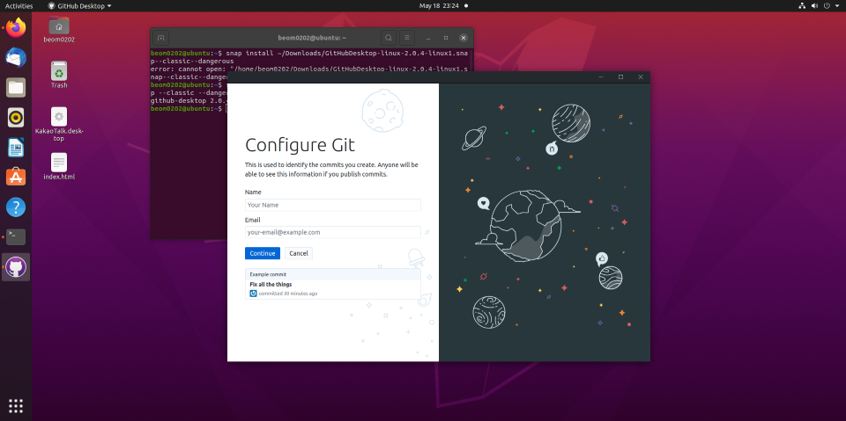This screenshot has width=846, height=421.
Task: Open Ubuntu Software store icon
Action: [x=16, y=177]
